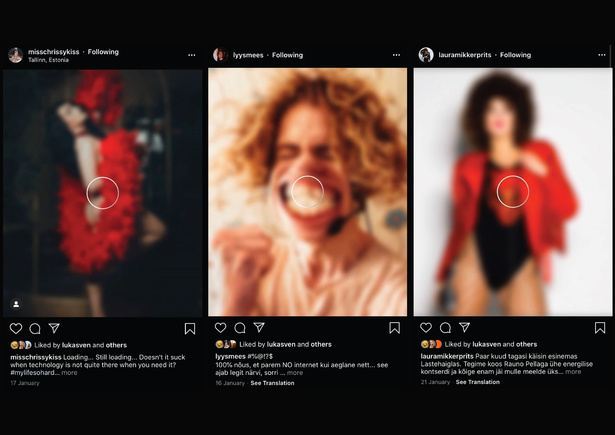Click the loading circle on lyysmees photo
This screenshot has height=435, width=615.
pos(308,192)
